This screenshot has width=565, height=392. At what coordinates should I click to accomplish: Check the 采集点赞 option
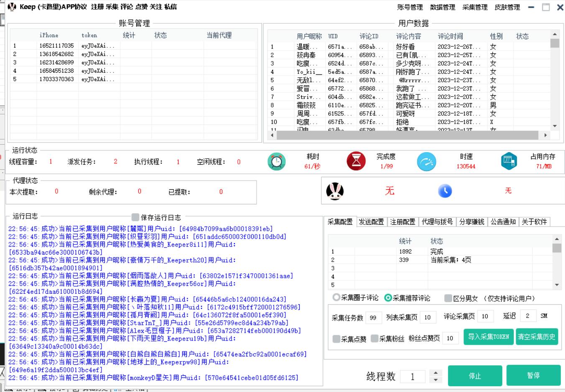click(x=336, y=339)
